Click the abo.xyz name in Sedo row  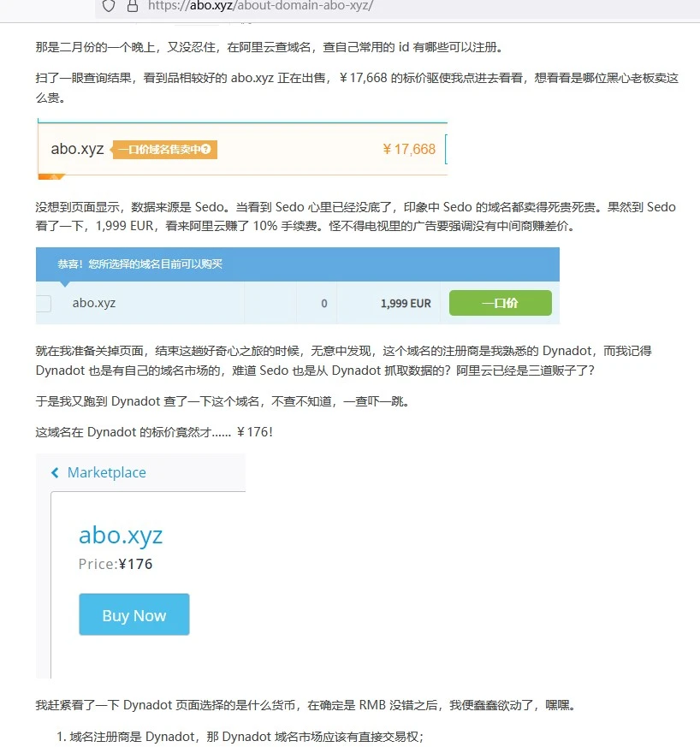(94, 303)
